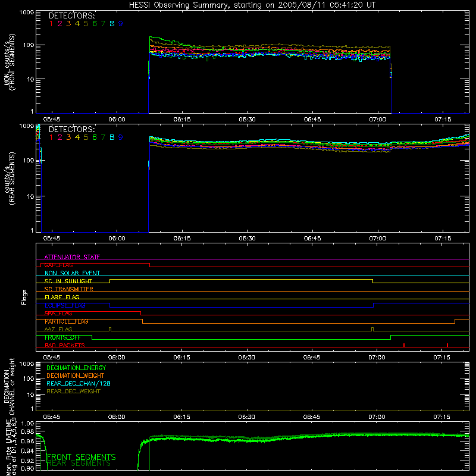Click 0.98 tick value on livetime axis
Image resolution: width=476 pixels, height=476 pixels.
[28, 432]
